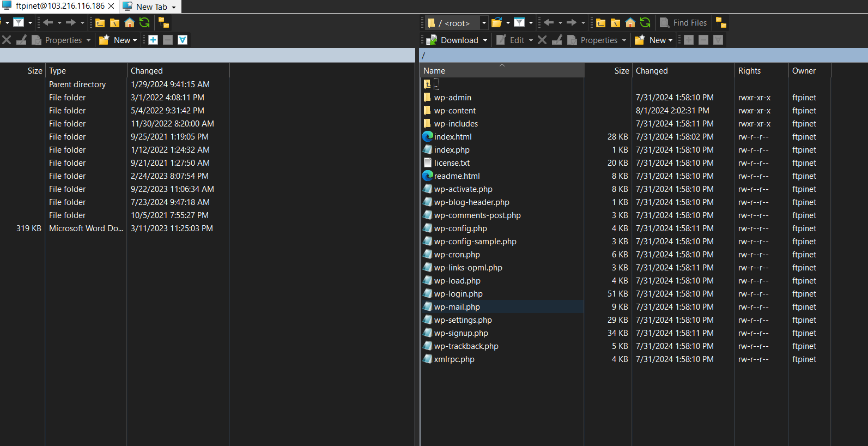Close the ftpinet session tab
Screen dimensions: 868x446
coord(111,6)
